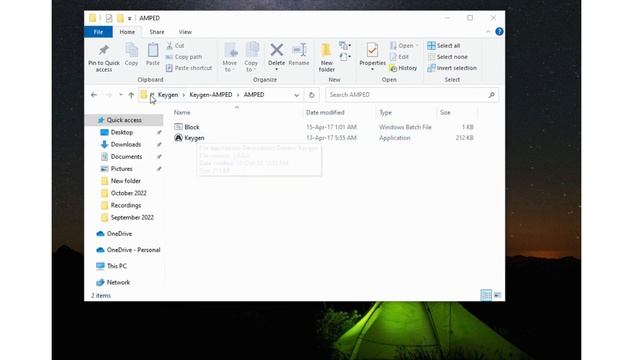
Task: Switch to Details view in status bar
Action: pyautogui.click(x=486, y=295)
